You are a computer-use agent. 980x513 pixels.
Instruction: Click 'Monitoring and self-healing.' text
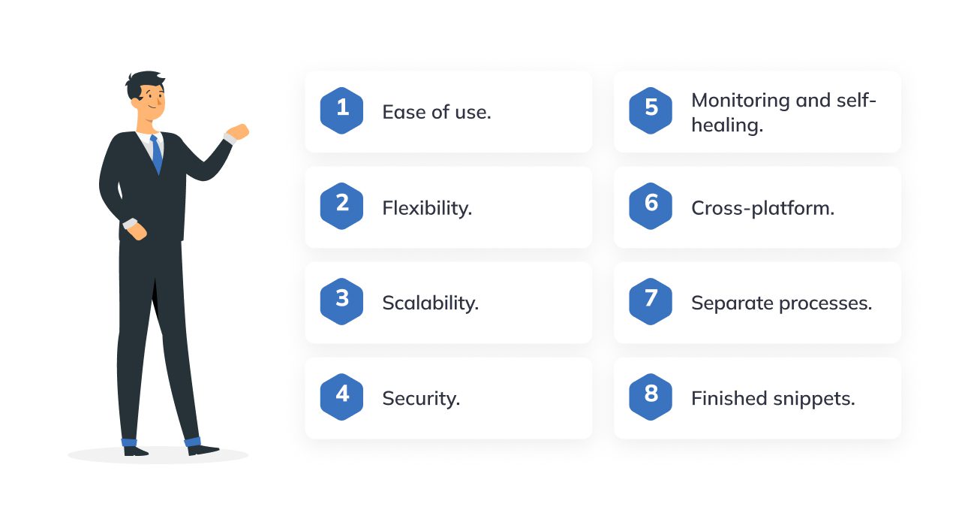(x=784, y=113)
